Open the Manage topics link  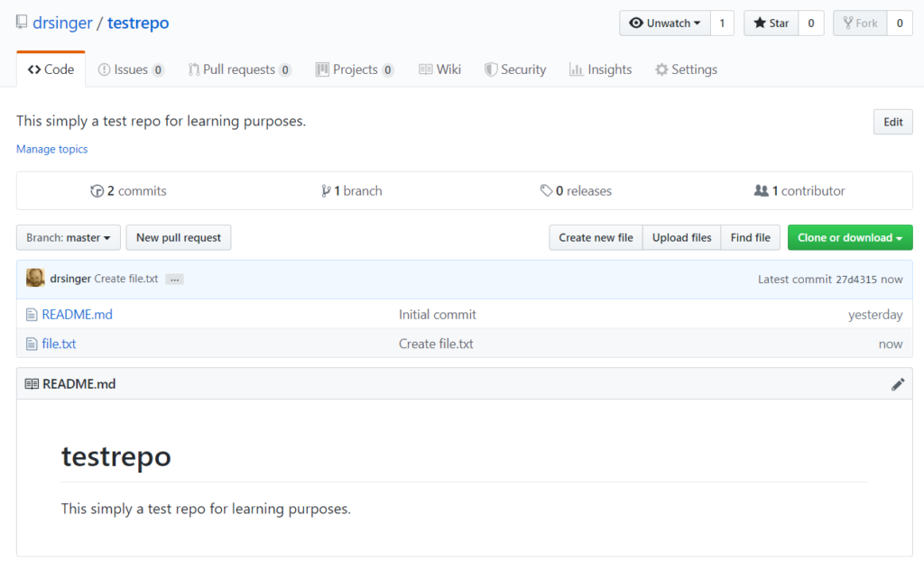click(51, 148)
